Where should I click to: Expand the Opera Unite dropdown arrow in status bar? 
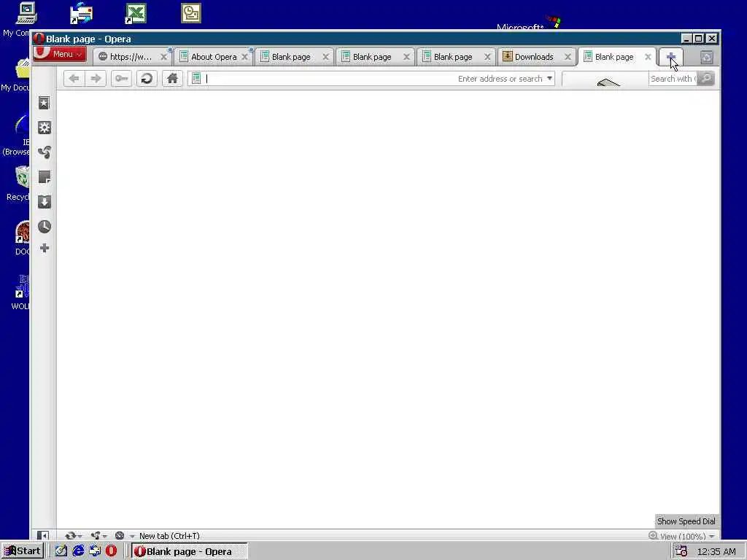coord(104,537)
